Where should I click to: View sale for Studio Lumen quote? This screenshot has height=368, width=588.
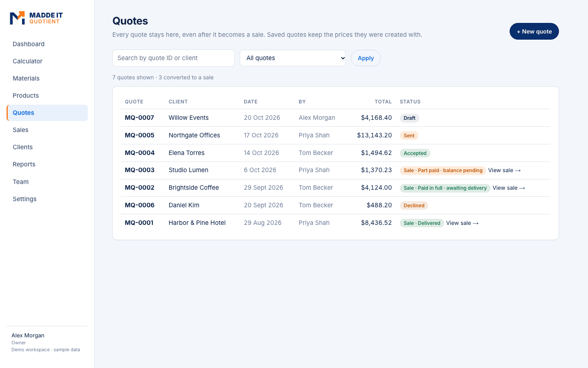pyautogui.click(x=504, y=171)
